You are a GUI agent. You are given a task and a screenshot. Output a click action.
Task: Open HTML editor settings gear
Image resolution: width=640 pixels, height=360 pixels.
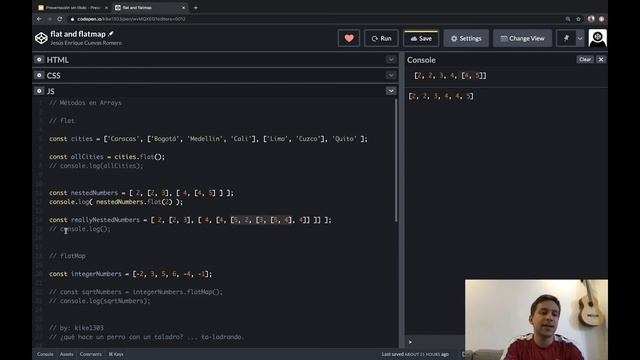pyautogui.click(x=39, y=60)
